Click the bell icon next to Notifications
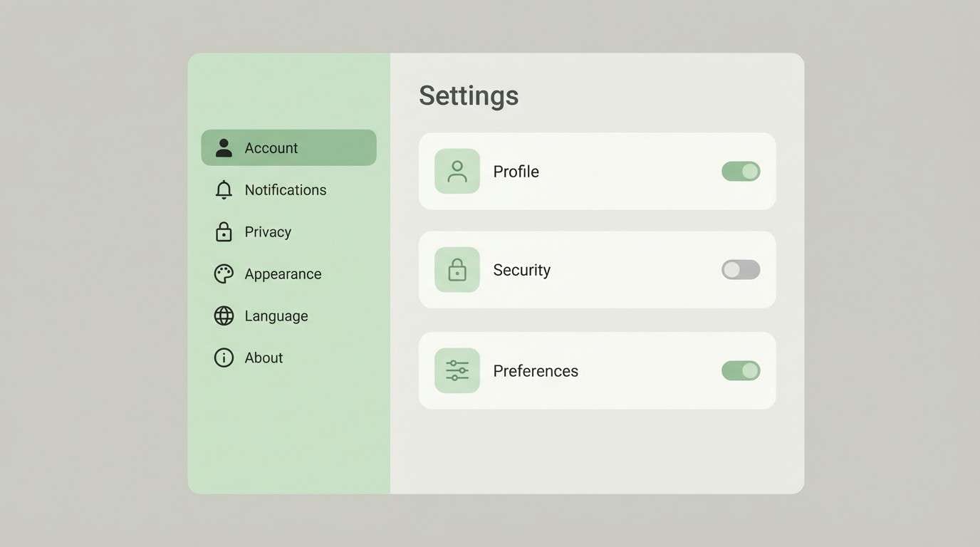980x547 pixels. pyautogui.click(x=223, y=189)
